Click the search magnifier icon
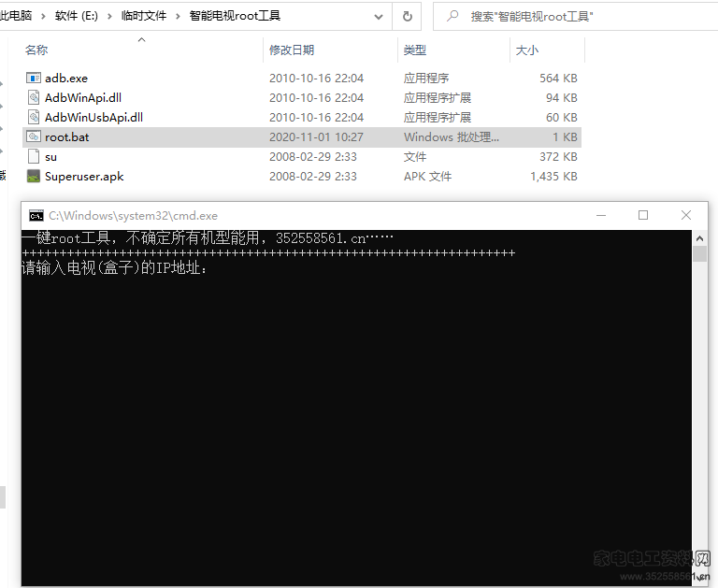The height and width of the screenshot is (588, 718). [x=452, y=16]
